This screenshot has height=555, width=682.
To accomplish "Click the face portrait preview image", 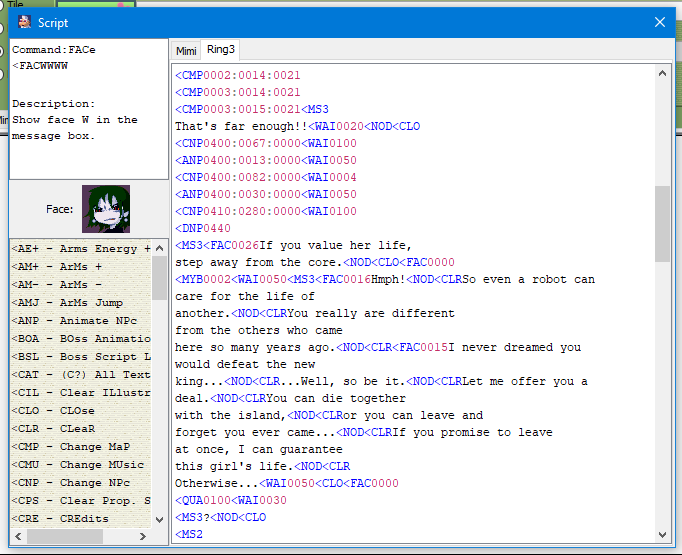I will [x=106, y=209].
